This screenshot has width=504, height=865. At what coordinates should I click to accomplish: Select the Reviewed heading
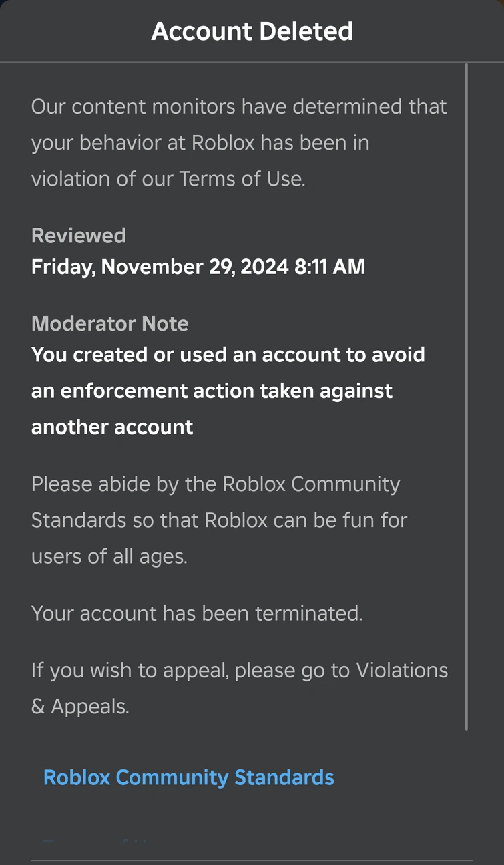pos(78,235)
